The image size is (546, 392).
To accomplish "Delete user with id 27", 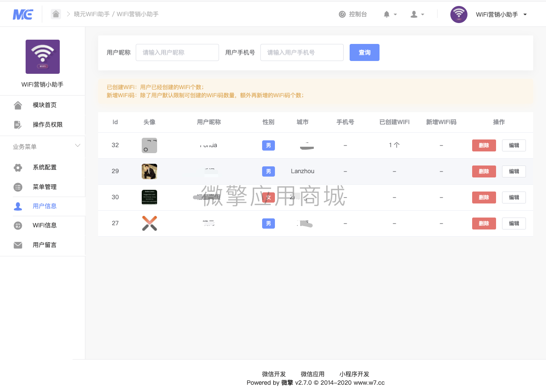I will [484, 224].
